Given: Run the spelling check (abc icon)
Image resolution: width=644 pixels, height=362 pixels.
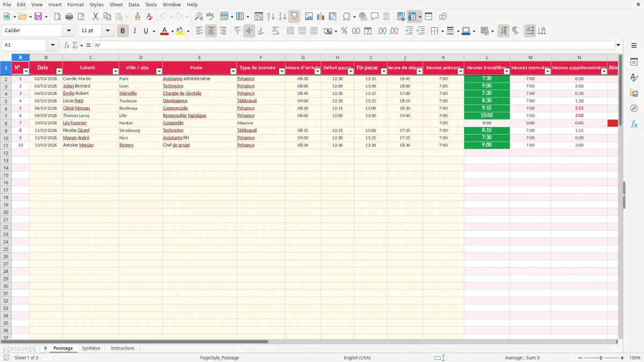Looking at the screenshot, I should [210, 17].
